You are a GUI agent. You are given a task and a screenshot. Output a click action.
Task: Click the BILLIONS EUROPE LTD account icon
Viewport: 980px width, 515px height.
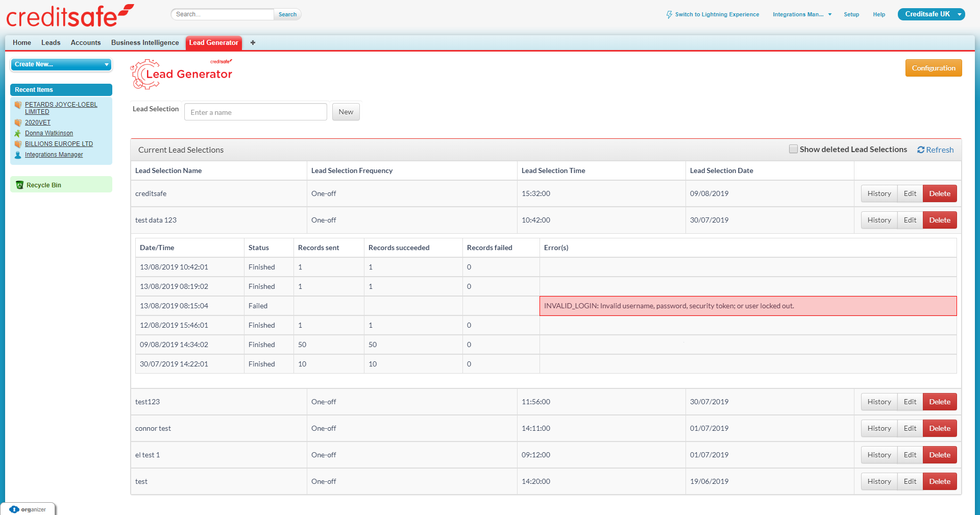[18, 144]
